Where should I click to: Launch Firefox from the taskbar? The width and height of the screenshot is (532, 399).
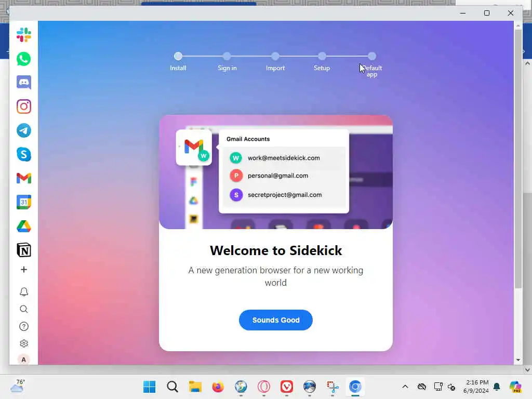tap(218, 387)
